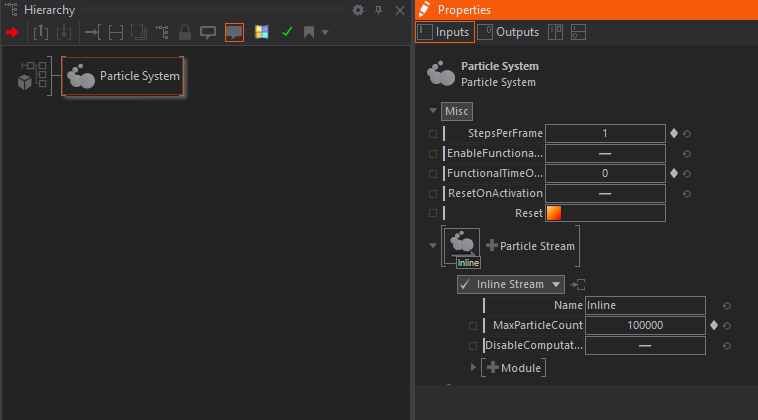Toggle the checkbox beside MaxParticleCount

tap(473, 326)
